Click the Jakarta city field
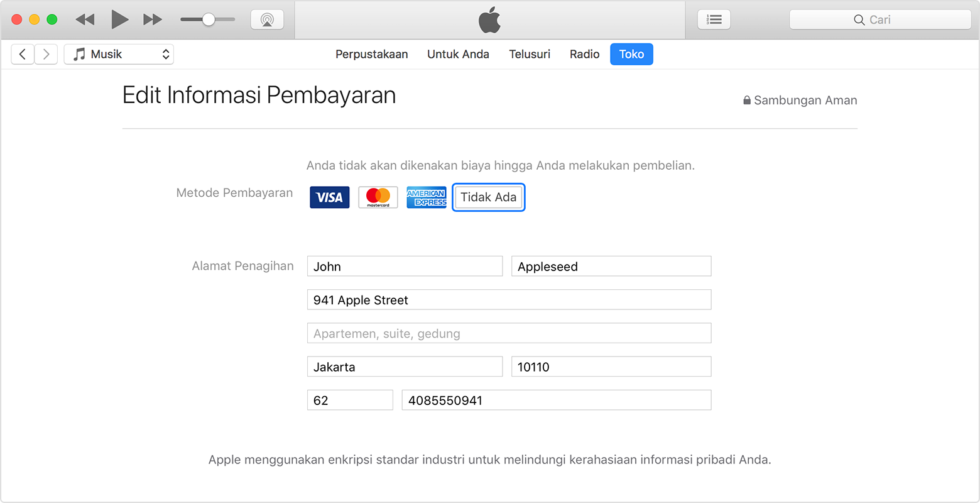The image size is (980, 503). coord(405,367)
